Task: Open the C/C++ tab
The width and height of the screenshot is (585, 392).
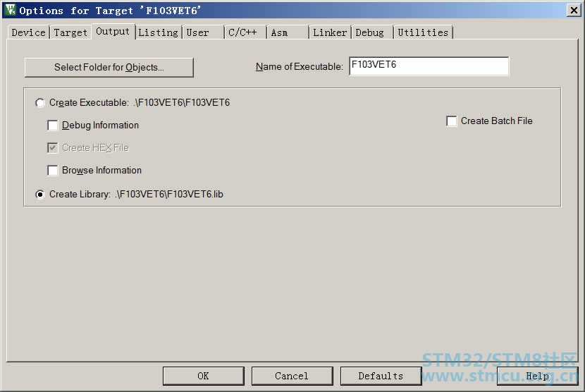Action: pos(245,32)
